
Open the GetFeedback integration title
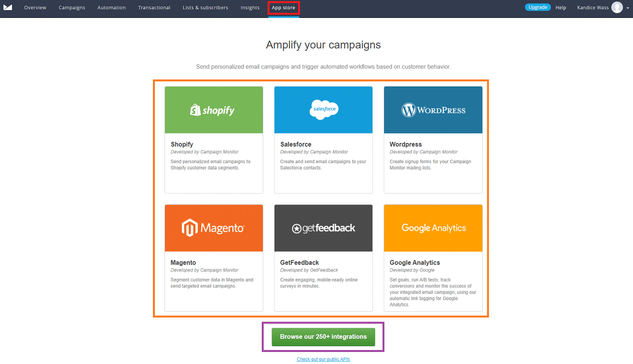[x=300, y=262]
